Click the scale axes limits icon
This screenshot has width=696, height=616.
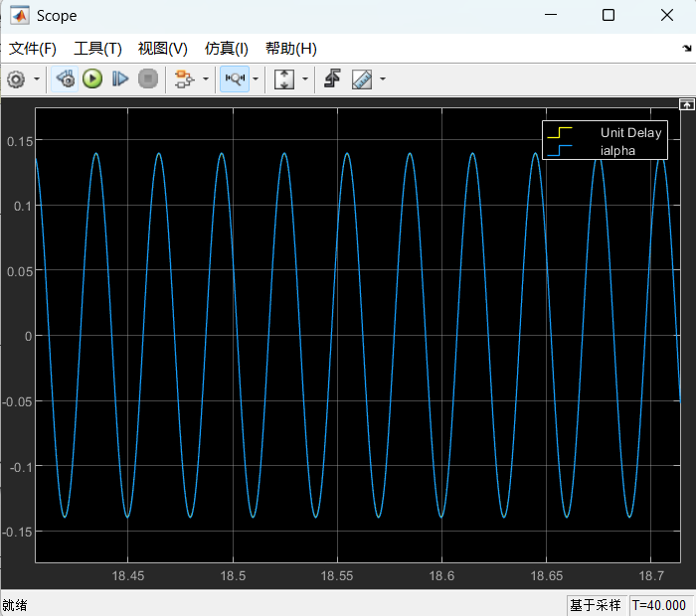[284, 78]
